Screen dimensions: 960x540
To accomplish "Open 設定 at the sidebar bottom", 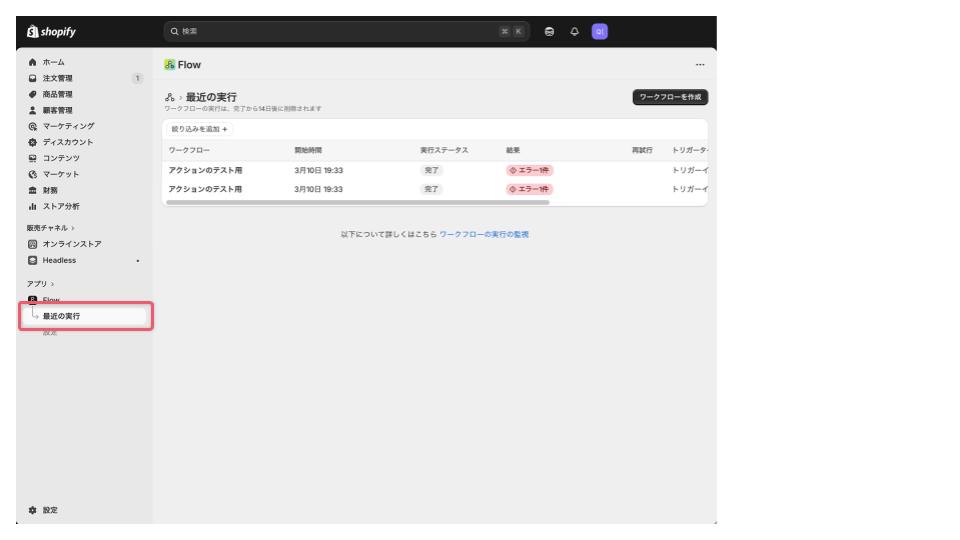I will (x=50, y=510).
